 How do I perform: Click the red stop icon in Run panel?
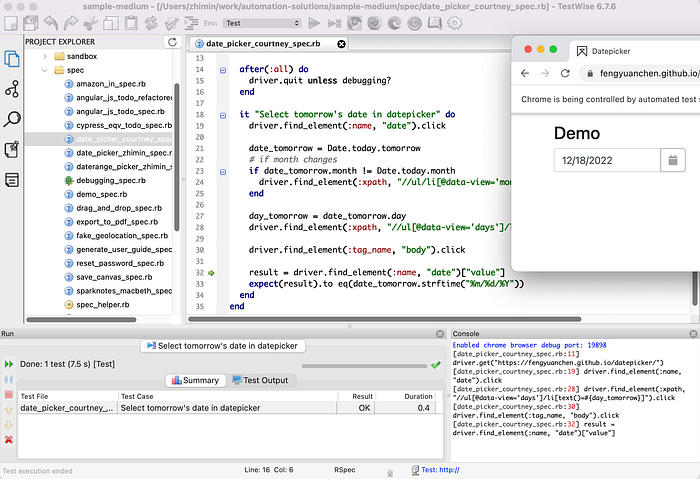coord(8,395)
